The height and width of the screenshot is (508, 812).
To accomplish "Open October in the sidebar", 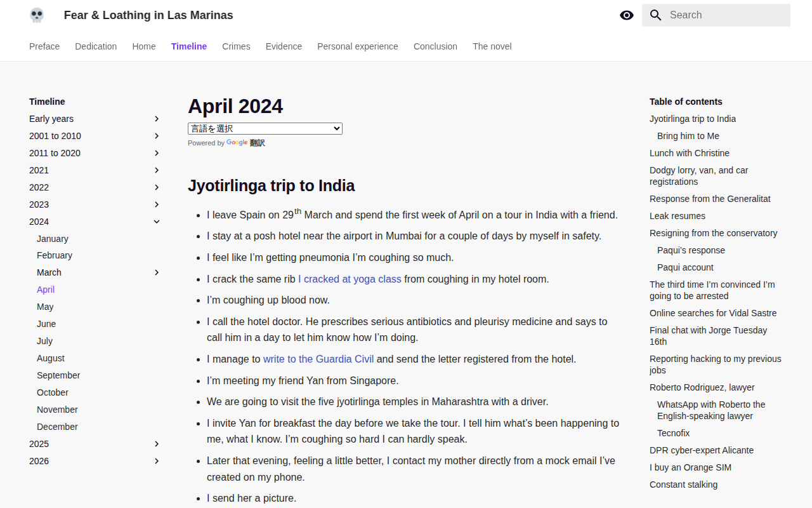I will tap(53, 392).
